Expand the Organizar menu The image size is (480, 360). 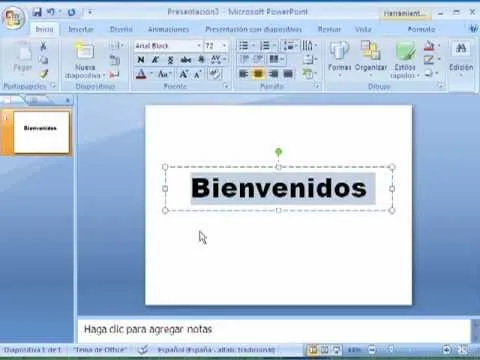point(371,59)
